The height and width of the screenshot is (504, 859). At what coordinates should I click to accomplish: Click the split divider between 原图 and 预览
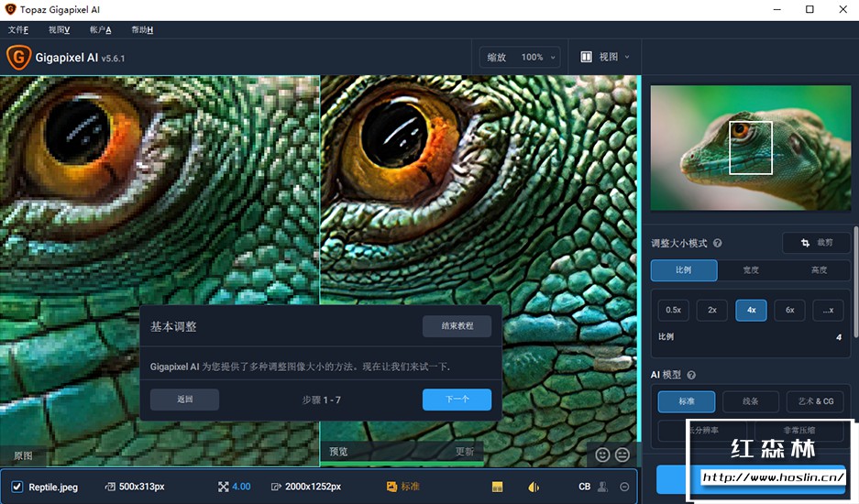click(320, 271)
